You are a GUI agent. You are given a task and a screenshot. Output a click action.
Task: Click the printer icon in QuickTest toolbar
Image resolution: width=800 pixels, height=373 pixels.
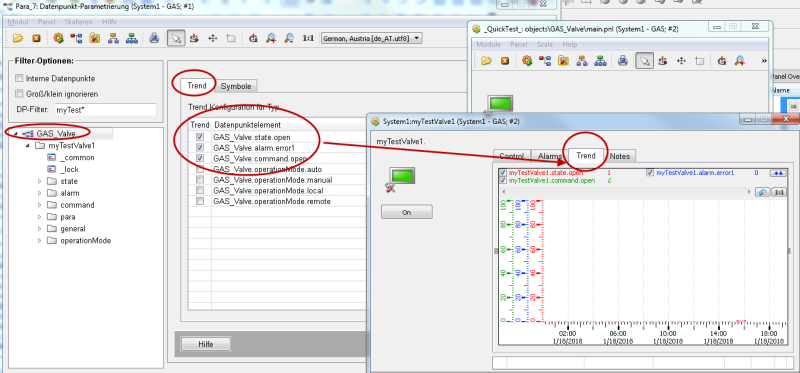tap(622, 61)
